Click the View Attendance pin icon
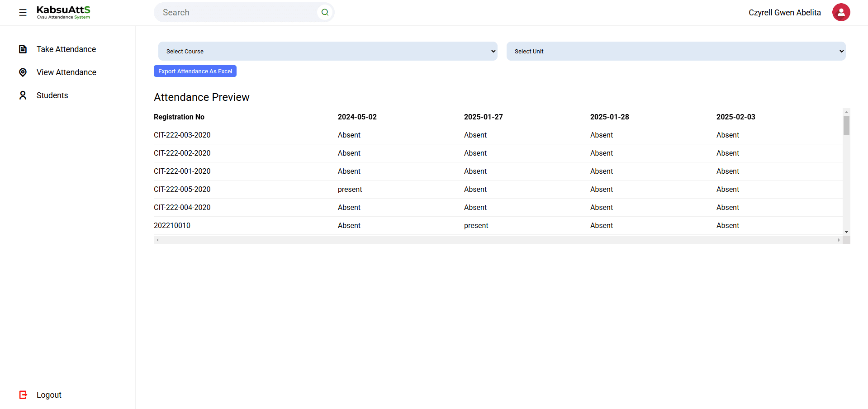868x409 pixels. tap(23, 72)
